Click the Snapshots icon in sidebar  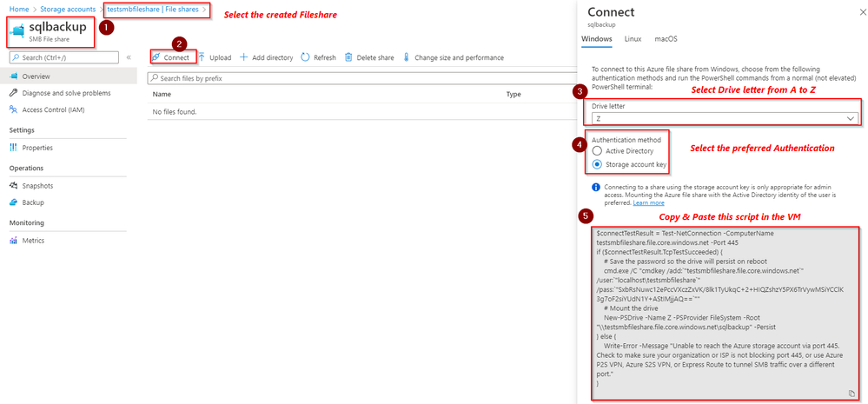pos(14,186)
